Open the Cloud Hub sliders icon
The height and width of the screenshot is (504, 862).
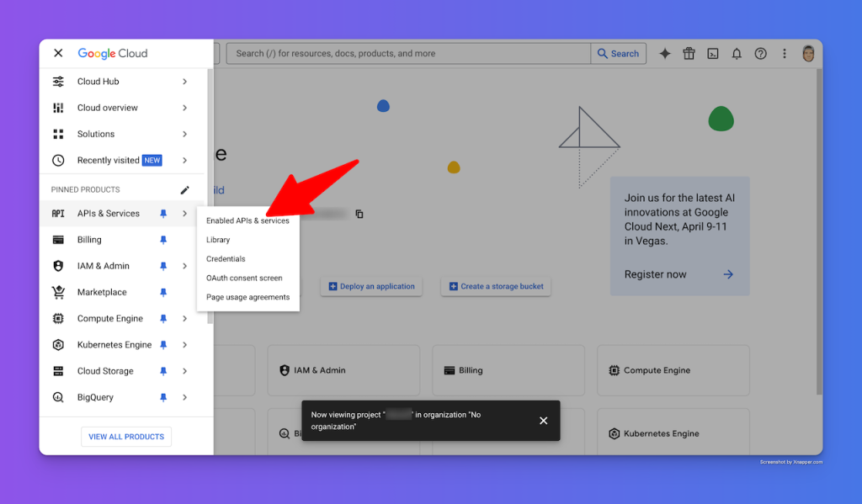tap(58, 82)
